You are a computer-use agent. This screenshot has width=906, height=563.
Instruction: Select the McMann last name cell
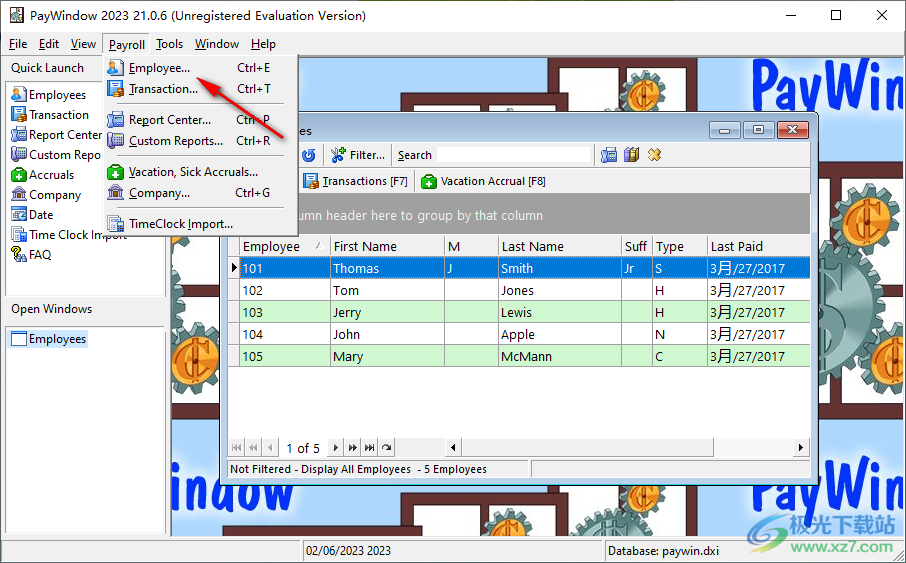point(559,356)
